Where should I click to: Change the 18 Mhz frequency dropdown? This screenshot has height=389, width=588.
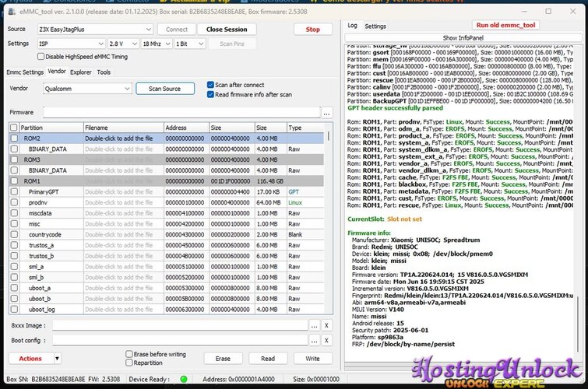coord(157,44)
